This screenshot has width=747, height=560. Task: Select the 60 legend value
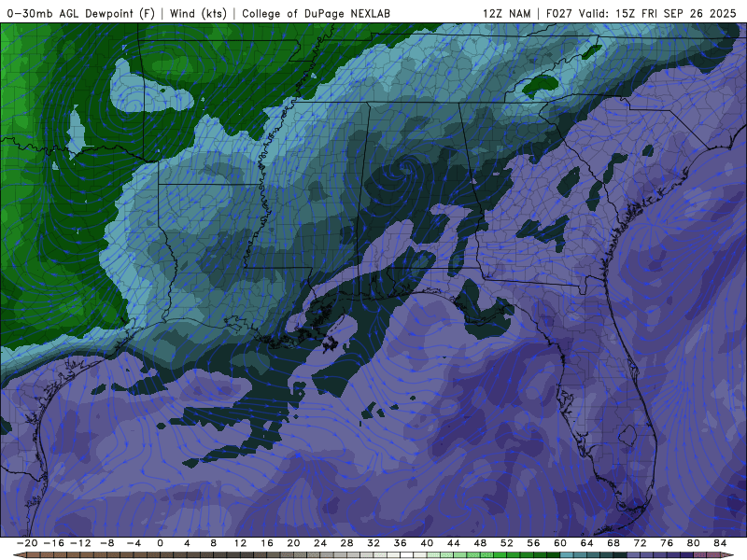(x=560, y=543)
